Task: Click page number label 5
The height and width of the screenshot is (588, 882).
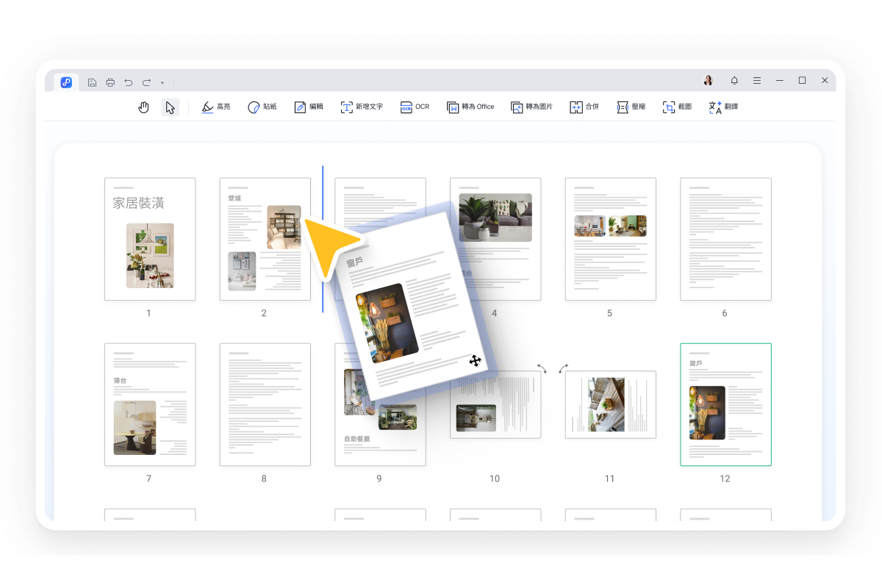Action: (x=609, y=313)
